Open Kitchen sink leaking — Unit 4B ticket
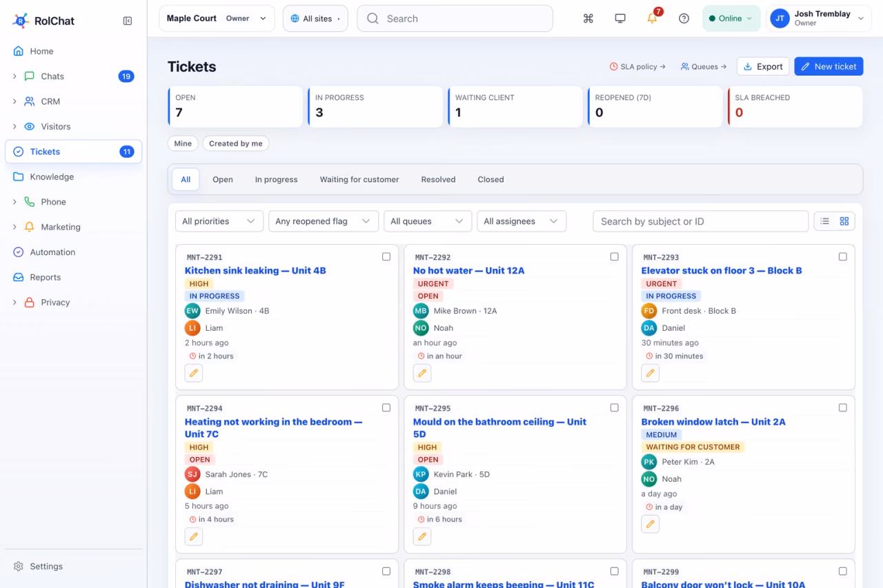The width and height of the screenshot is (883, 588). pos(255,270)
